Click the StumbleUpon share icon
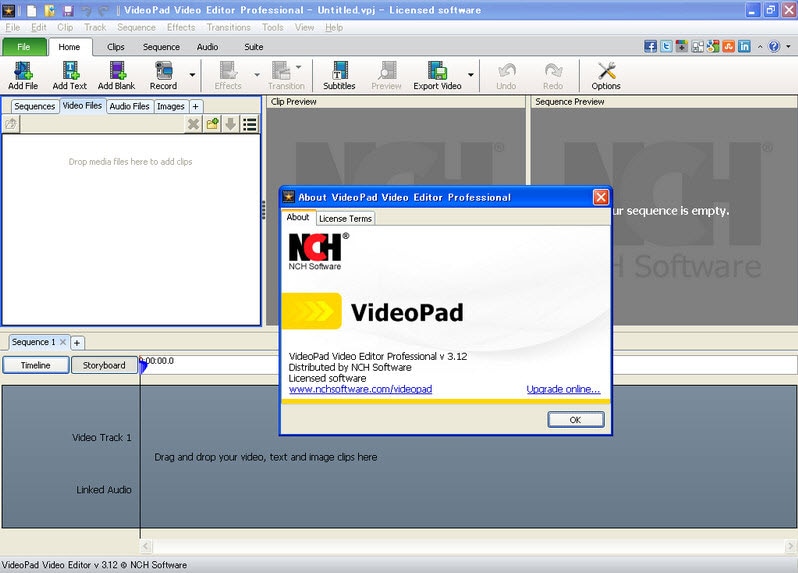This screenshot has height=573, width=798. tap(729, 46)
